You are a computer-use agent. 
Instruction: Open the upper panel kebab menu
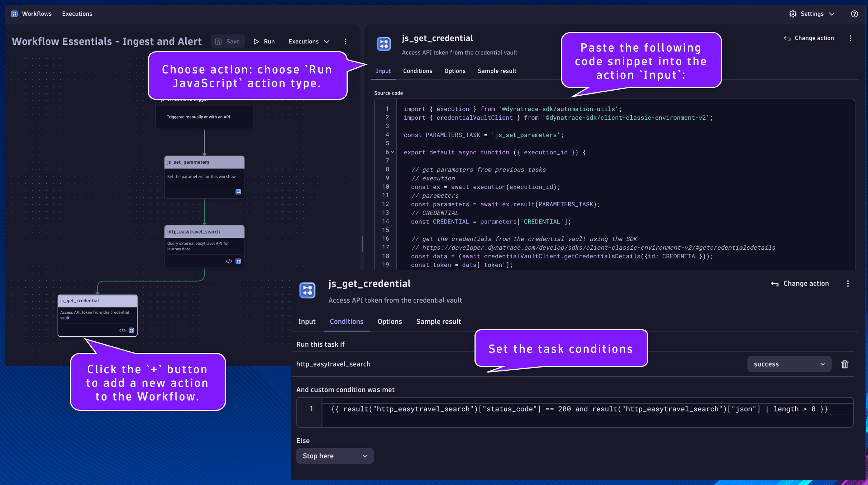(850, 38)
